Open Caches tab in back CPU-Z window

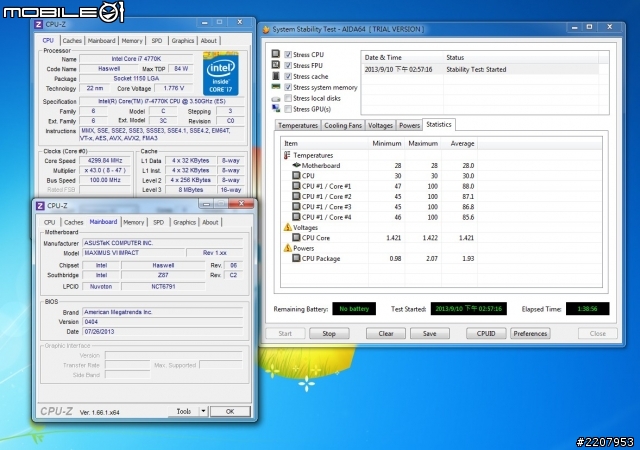pyautogui.click(x=72, y=40)
